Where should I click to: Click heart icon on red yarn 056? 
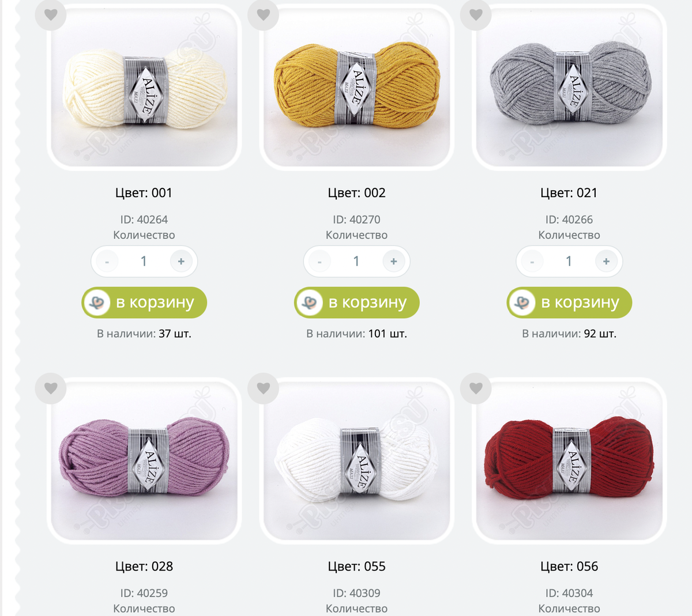[476, 388]
